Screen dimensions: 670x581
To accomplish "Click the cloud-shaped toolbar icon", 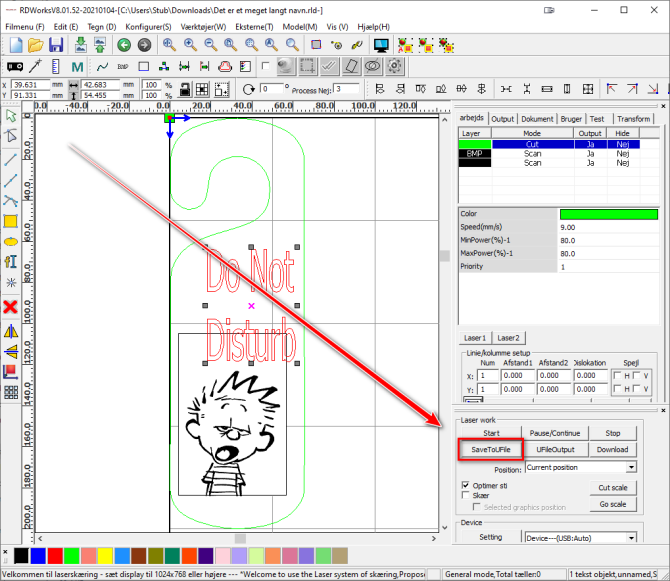I will click(225, 67).
